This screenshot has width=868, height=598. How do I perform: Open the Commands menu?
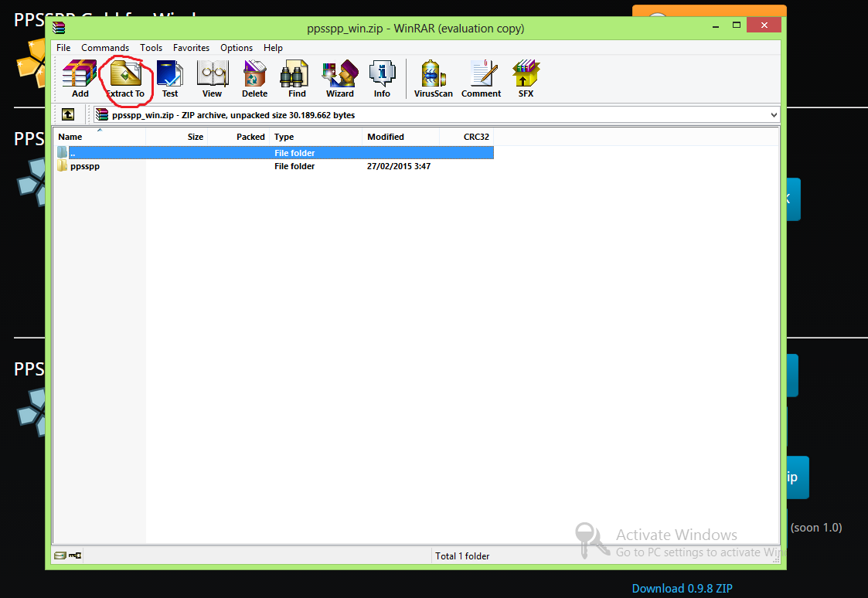coord(105,48)
